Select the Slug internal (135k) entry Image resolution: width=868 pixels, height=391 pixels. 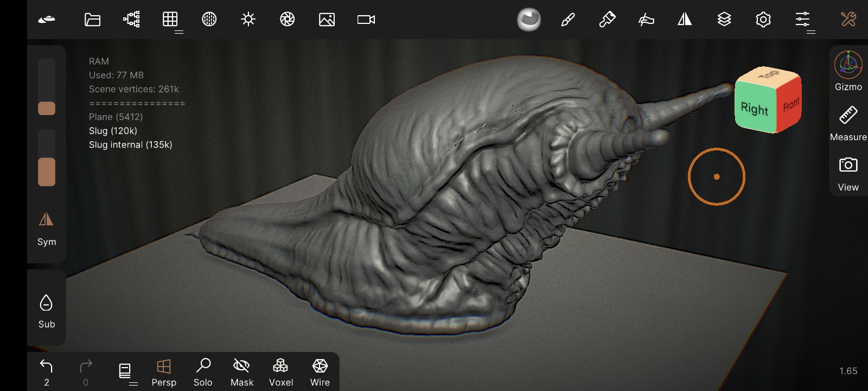(x=131, y=145)
